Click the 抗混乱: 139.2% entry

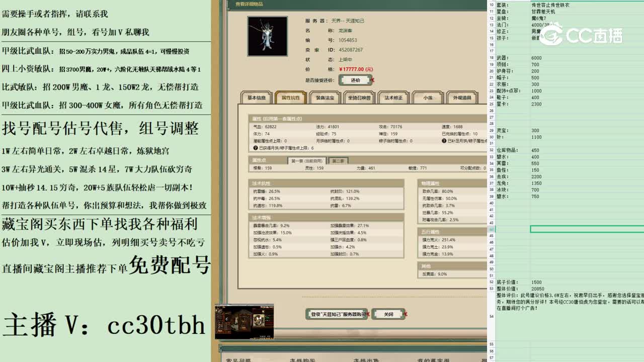pos(345,199)
